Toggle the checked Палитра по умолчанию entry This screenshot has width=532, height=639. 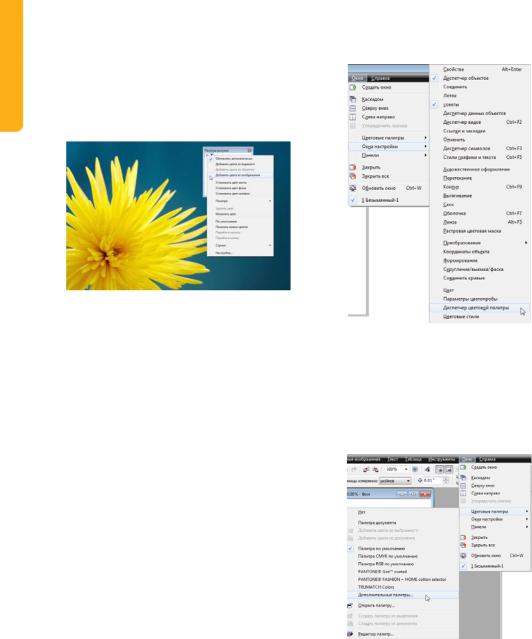(403, 549)
